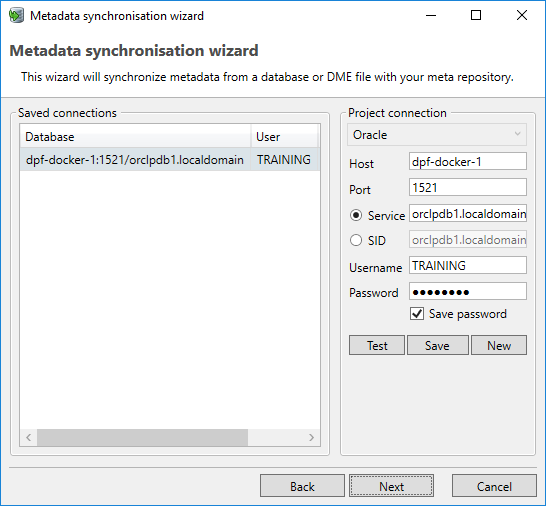
Task: Click the Port input field
Action: [468, 187]
